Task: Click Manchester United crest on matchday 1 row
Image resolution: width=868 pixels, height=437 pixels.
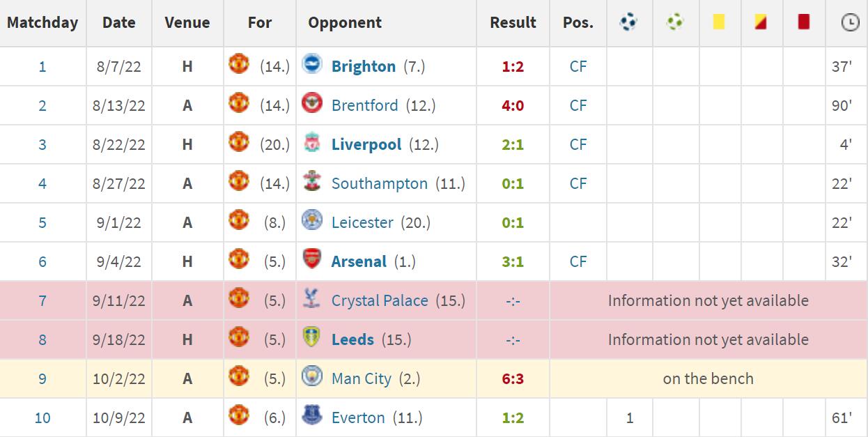Action: tap(239, 65)
